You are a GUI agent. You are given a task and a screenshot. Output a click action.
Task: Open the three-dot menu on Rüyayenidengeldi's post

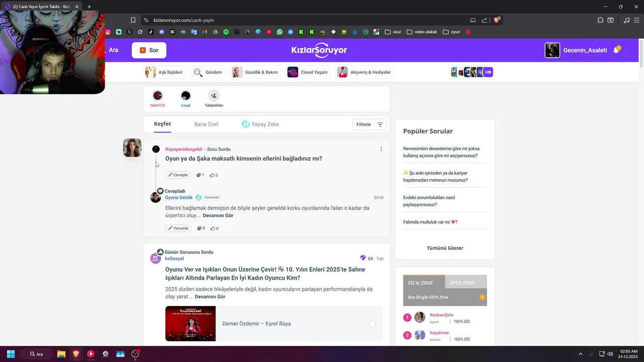pyautogui.click(x=381, y=149)
